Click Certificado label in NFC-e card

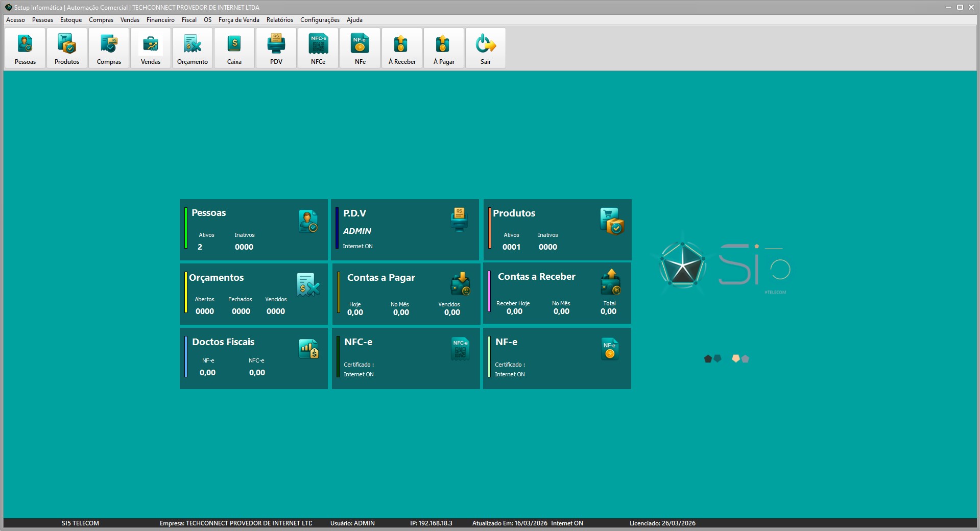(358, 365)
